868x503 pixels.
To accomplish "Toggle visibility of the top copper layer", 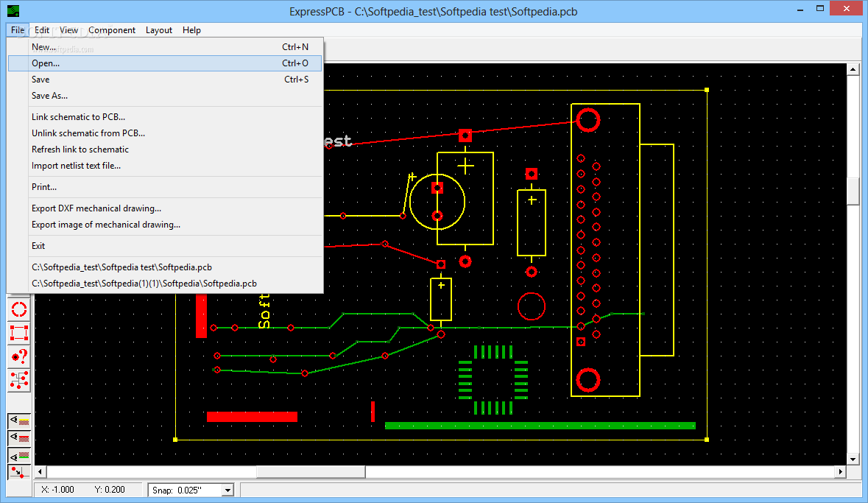I will coord(19,437).
